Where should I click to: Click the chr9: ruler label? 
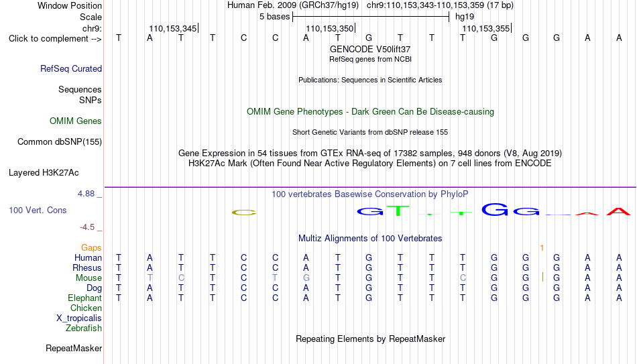[92, 28]
